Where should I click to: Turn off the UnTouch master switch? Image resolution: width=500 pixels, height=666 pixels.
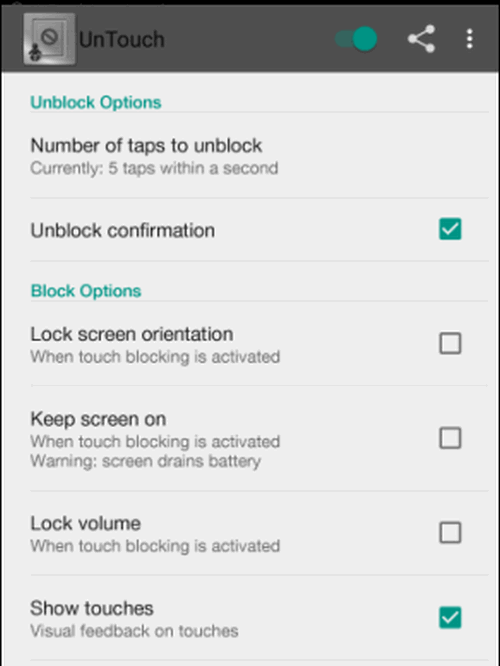pyautogui.click(x=356, y=39)
